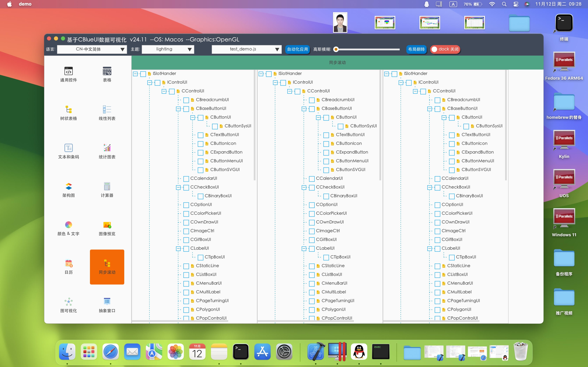588x367 pixels.
Task: Check the CCalendarUI checkbox in the middle tree
Action: point(312,179)
